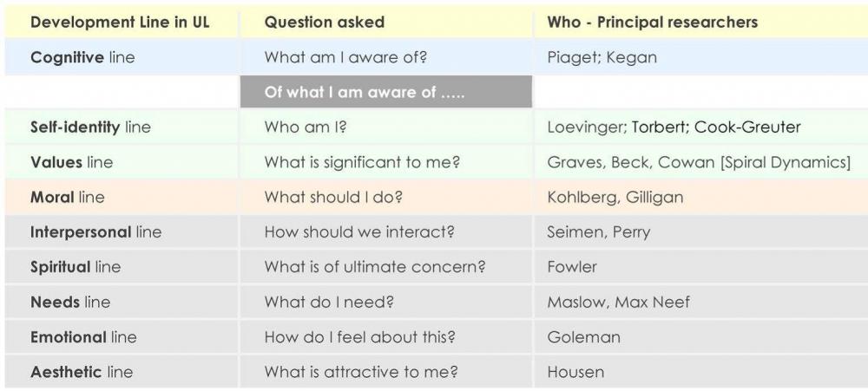Viewport: 868px width, 391px height.
Task: Click 'How should we interact?' question
Action: (x=359, y=232)
